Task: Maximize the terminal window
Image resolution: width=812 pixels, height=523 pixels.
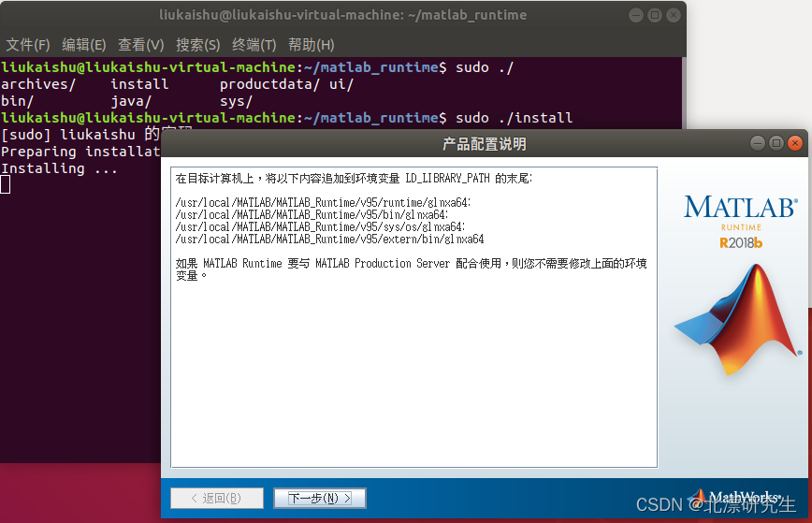Action: click(655, 15)
